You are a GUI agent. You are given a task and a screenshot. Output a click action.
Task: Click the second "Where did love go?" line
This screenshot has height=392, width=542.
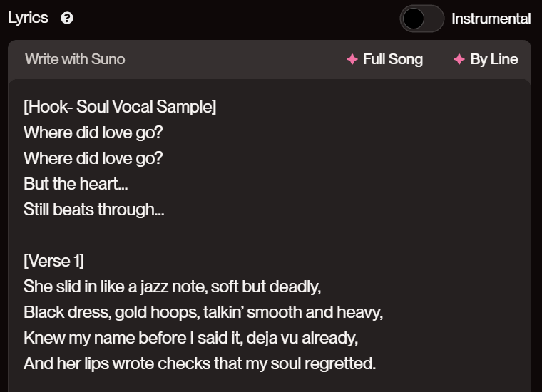[93, 158]
